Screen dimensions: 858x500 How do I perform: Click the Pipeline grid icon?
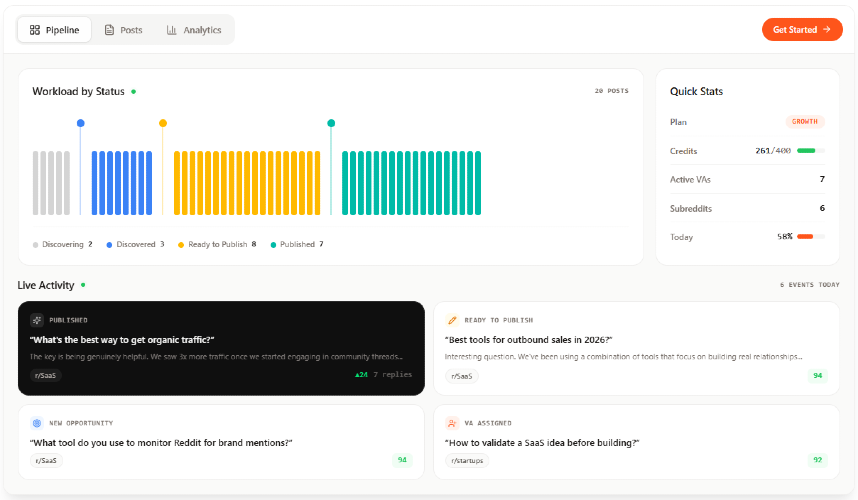(35, 30)
